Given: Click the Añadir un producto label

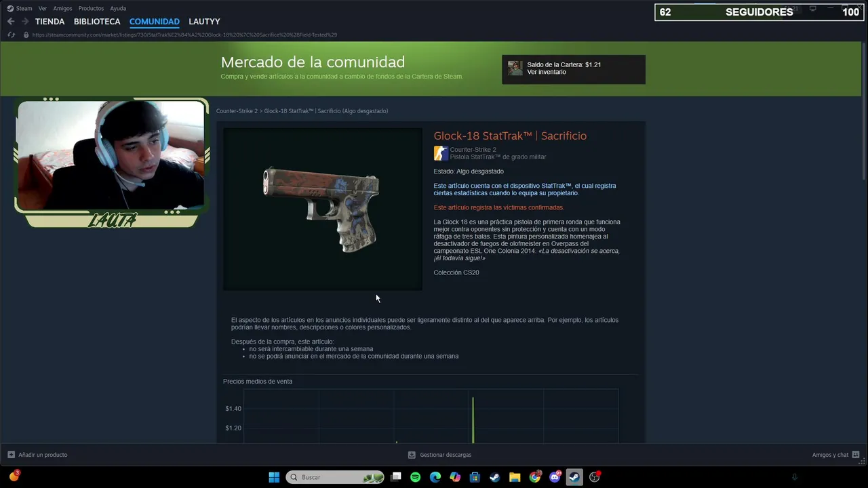Looking at the screenshot, I should [43, 455].
